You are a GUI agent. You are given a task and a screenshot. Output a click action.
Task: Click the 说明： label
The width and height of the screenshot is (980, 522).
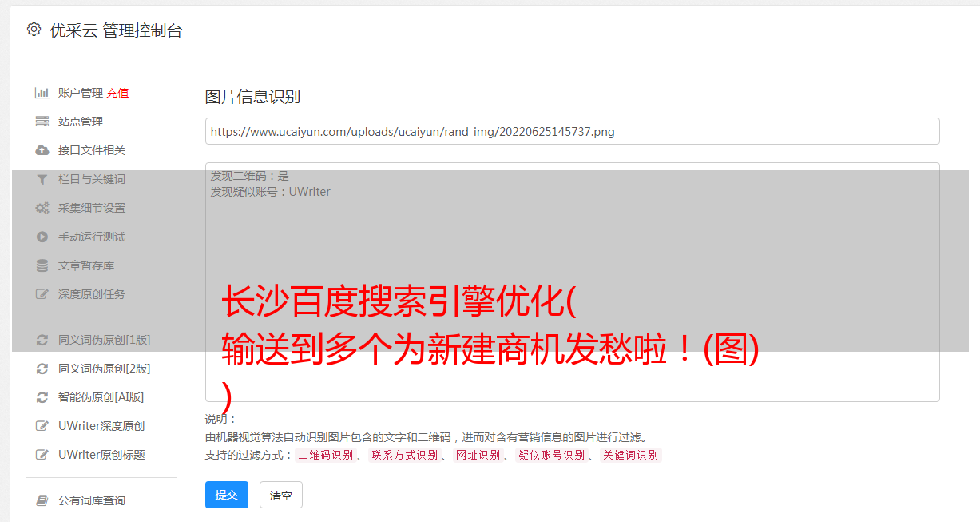[220, 419]
